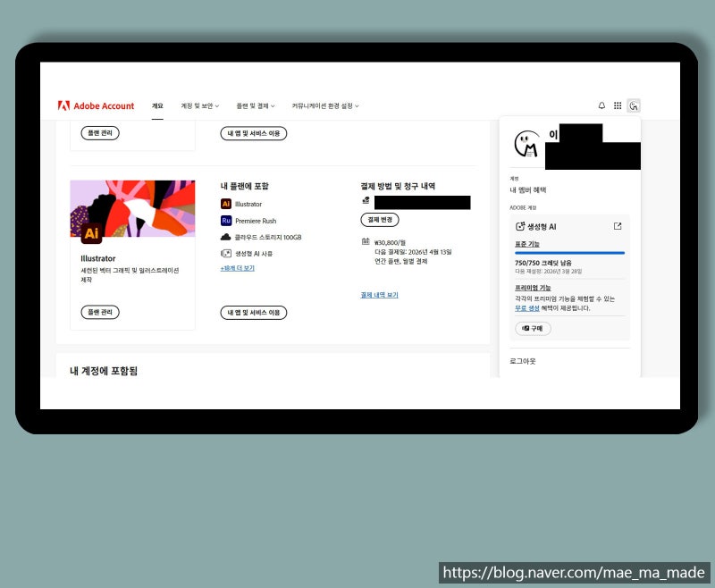
Task: Click the 결제 변경 button
Action: click(x=380, y=220)
